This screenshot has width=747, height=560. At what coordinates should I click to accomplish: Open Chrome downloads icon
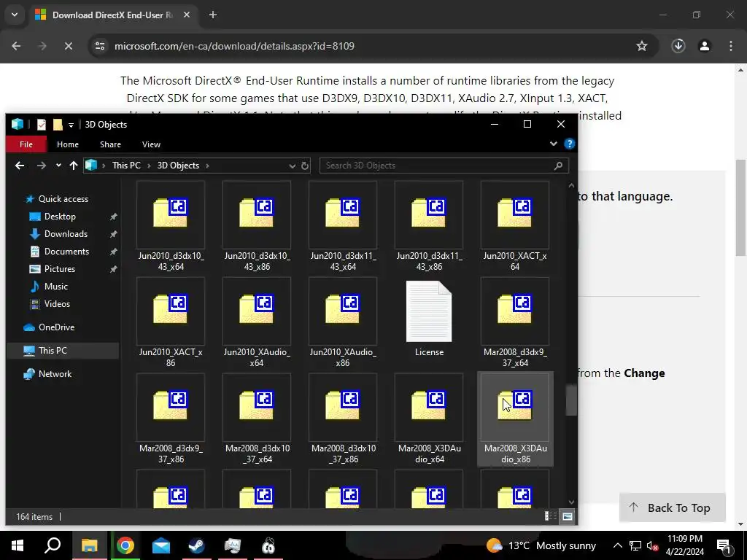[x=678, y=46]
